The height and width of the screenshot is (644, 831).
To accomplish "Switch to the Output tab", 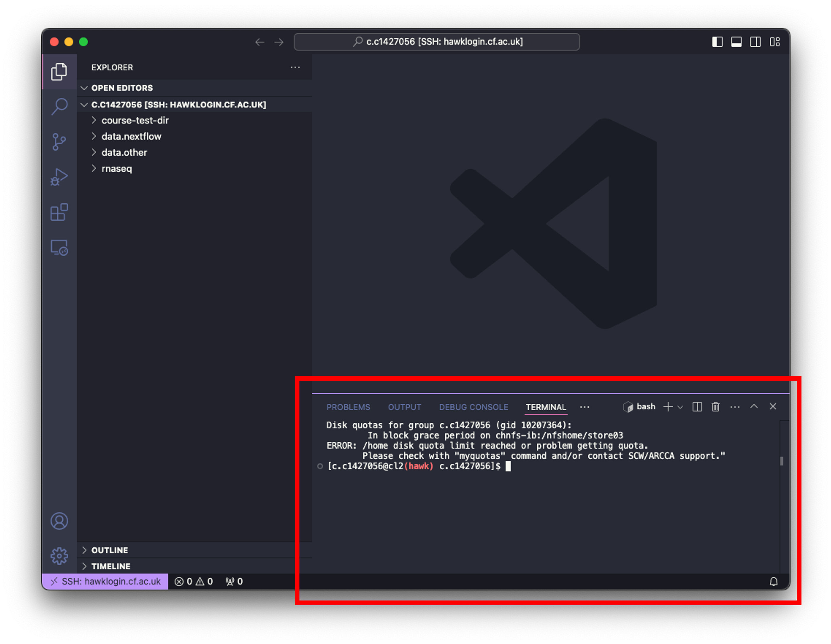I will click(x=404, y=407).
